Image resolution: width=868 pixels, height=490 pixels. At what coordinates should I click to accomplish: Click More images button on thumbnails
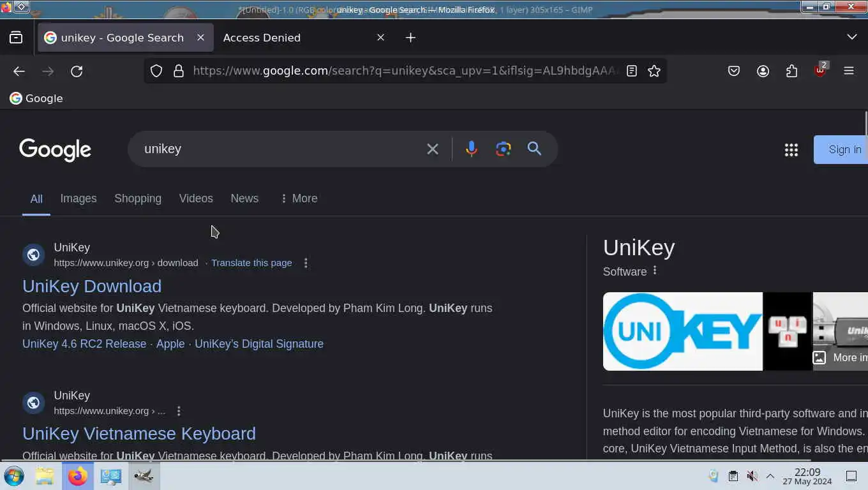(840, 357)
